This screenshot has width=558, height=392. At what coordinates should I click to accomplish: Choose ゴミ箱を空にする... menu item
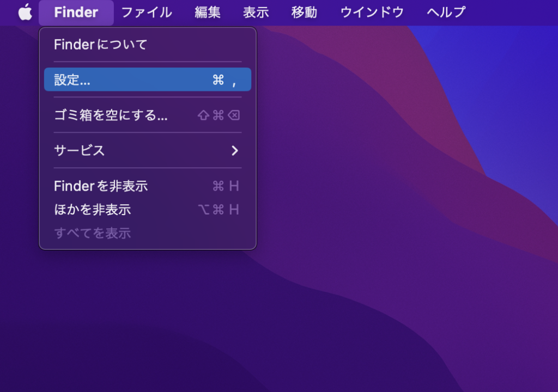148,115
